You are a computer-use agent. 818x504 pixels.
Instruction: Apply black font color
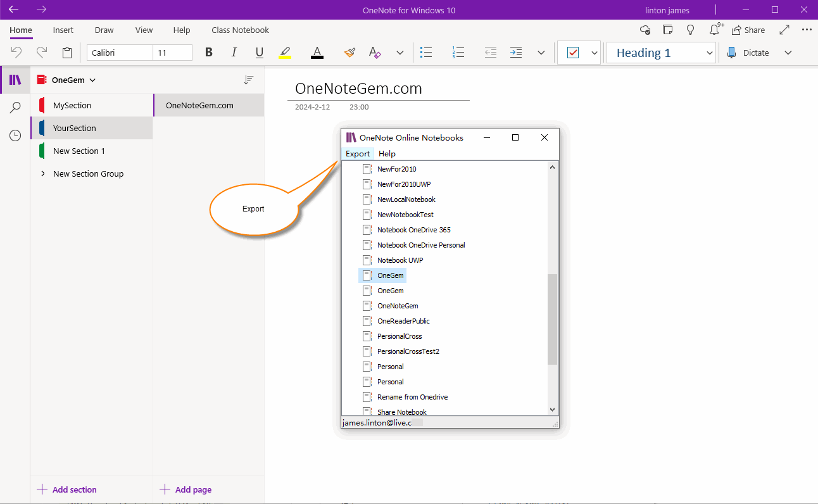317,53
